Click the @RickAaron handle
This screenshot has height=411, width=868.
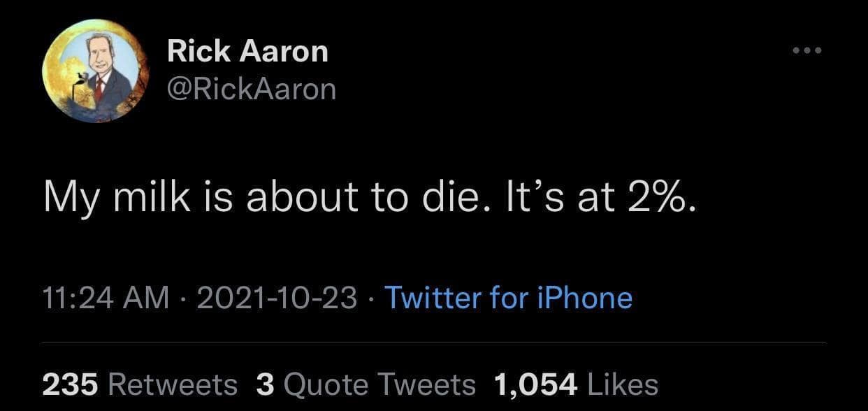[x=252, y=89]
